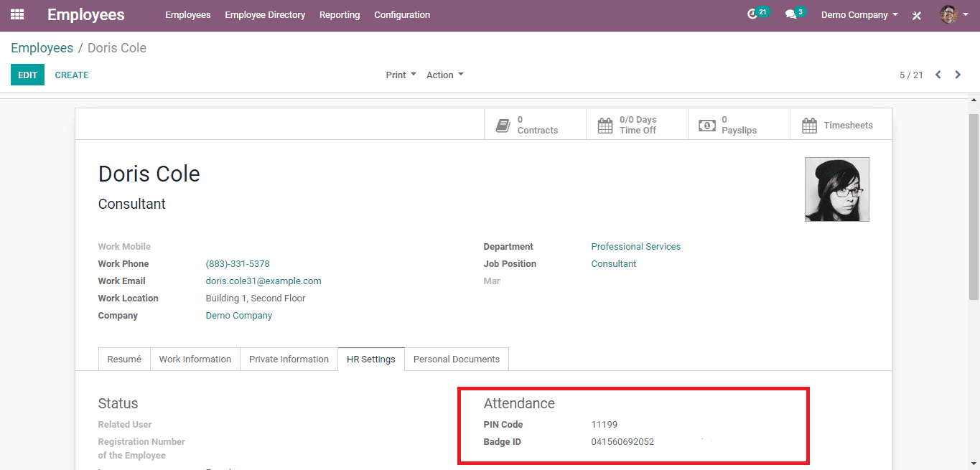Expand the Demo Company switcher dropdown
Viewport: 980px width, 470px height.
(x=859, y=14)
